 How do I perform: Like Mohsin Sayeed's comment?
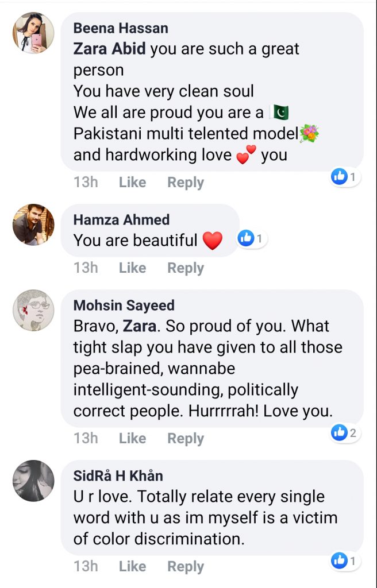tap(132, 439)
